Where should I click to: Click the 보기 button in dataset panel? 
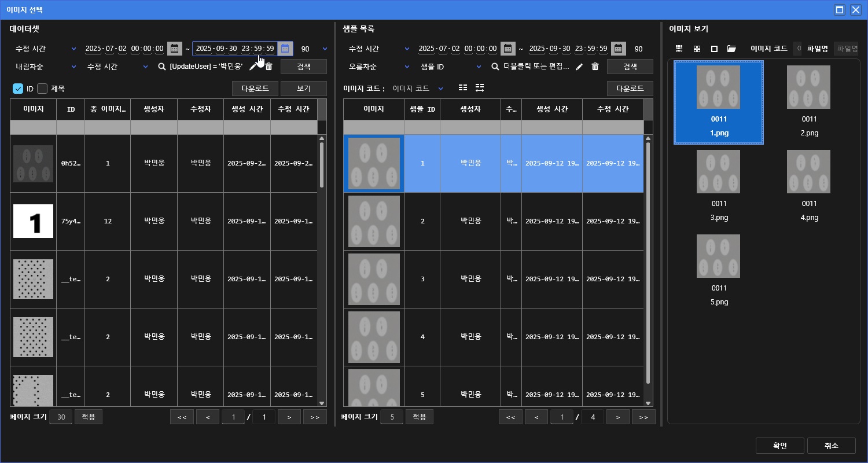click(303, 89)
